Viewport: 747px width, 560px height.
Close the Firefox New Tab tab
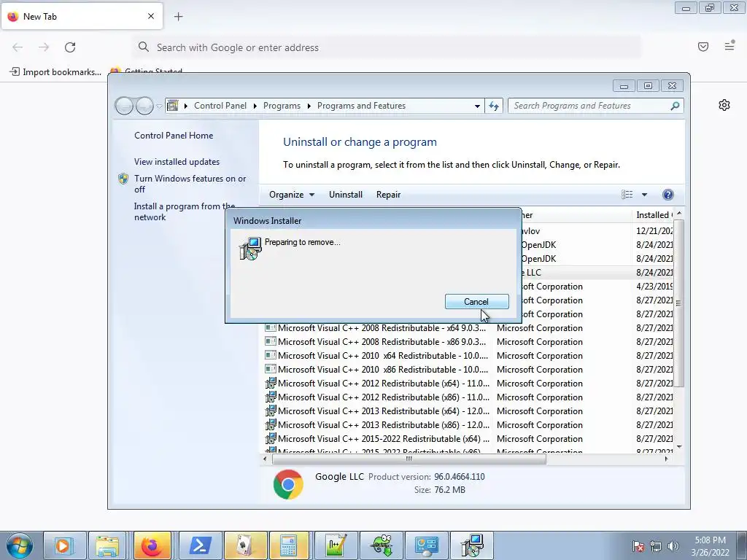151,16
